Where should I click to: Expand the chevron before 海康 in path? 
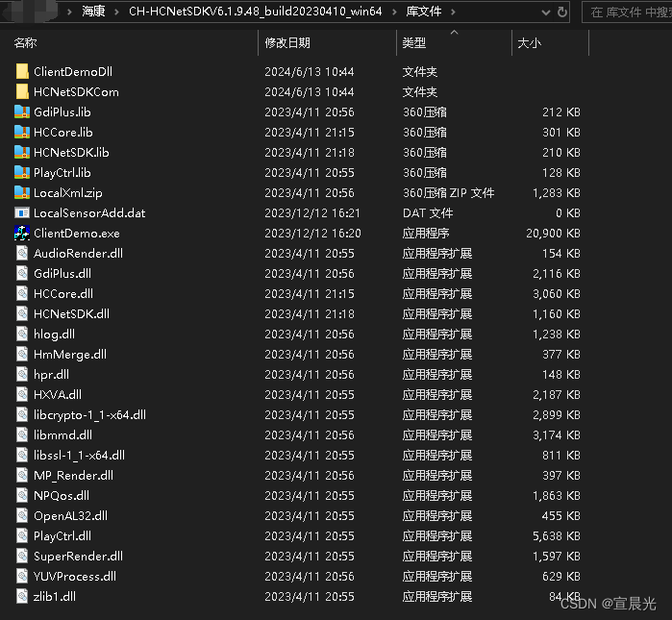69,12
